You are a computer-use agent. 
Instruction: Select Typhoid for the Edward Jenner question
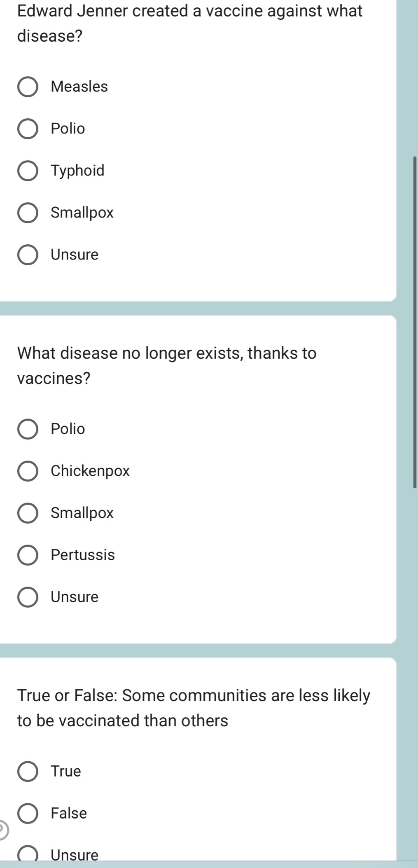pos(28,171)
